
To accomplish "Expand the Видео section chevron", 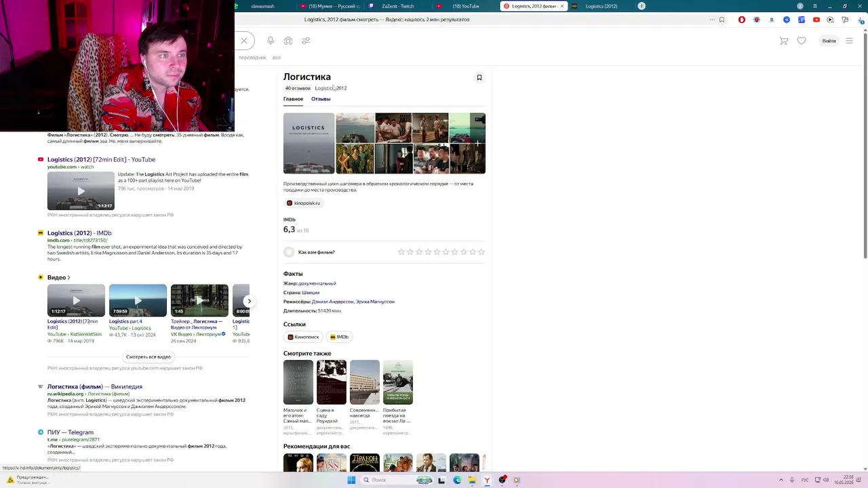I will tap(68, 278).
